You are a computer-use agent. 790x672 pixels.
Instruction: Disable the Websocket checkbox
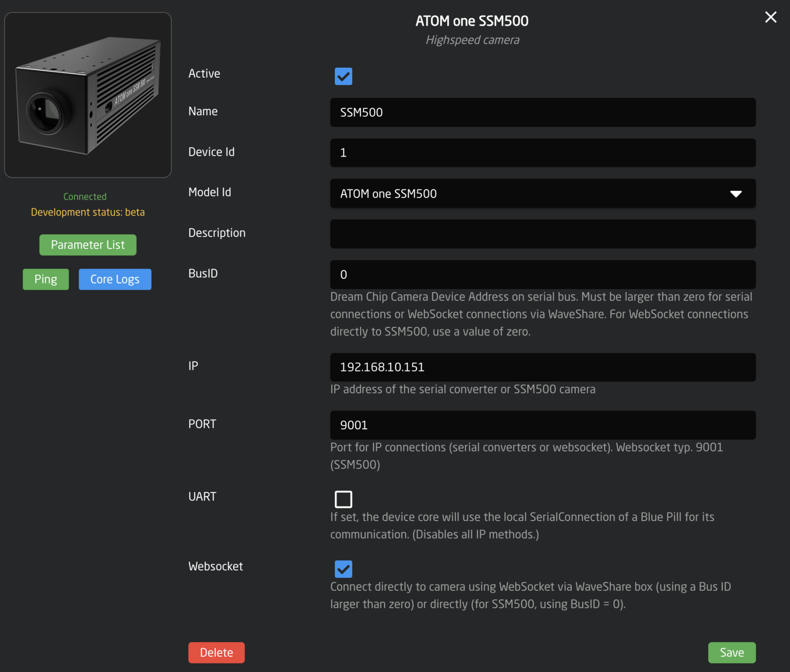[x=343, y=569]
